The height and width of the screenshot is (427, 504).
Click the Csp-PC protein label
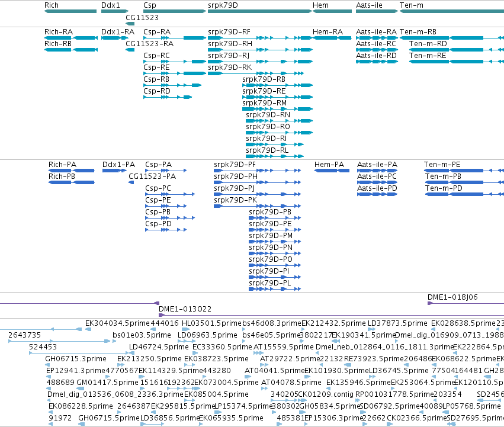click(158, 188)
